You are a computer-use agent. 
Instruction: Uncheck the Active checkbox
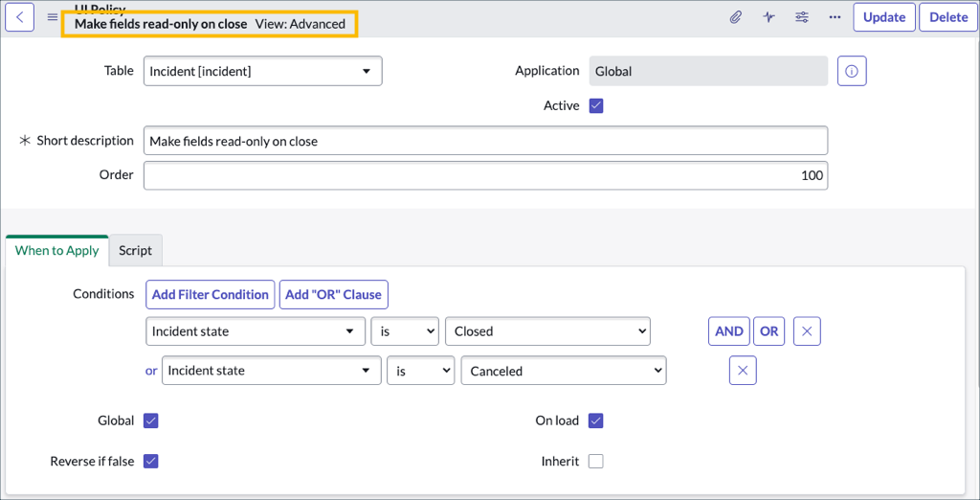pos(596,105)
